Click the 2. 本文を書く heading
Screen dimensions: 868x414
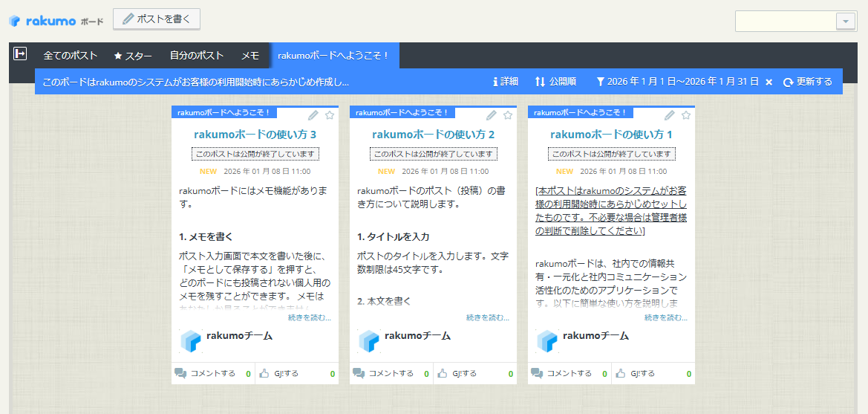[x=384, y=302]
